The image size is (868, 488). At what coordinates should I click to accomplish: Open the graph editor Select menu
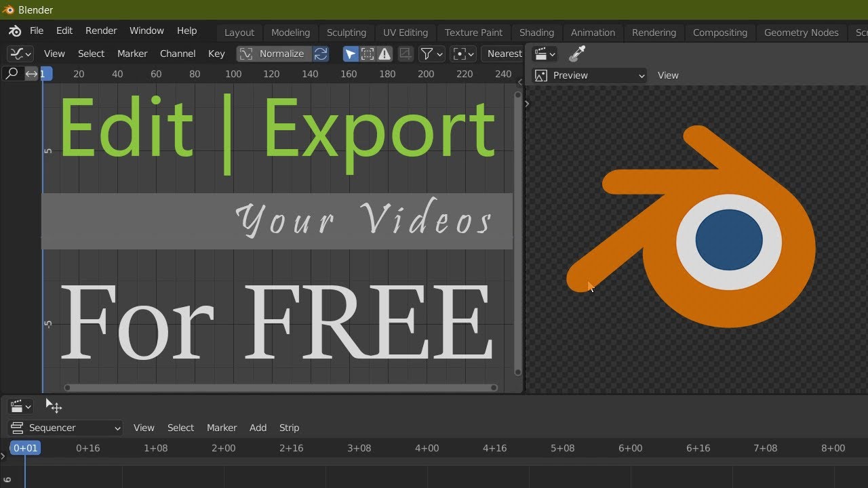click(91, 54)
